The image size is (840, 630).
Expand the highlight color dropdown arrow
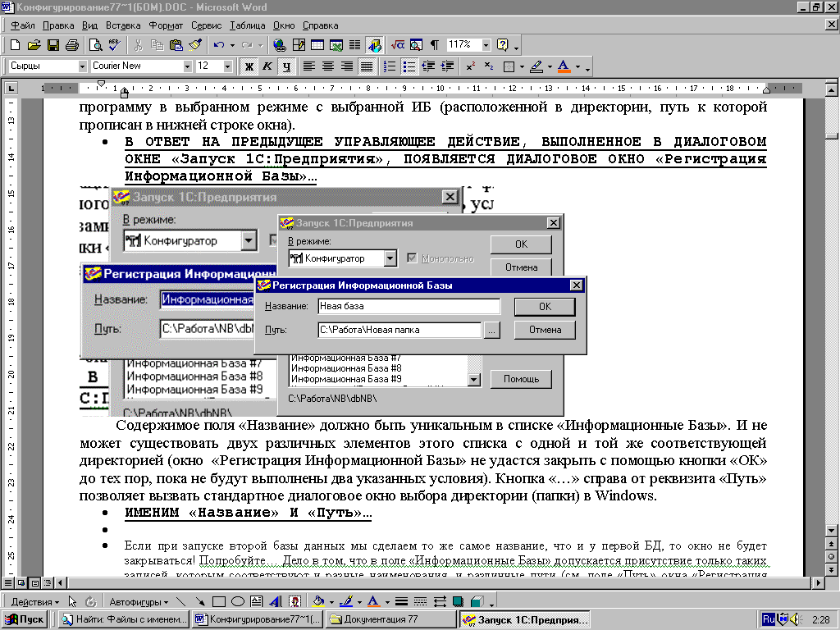coord(550,66)
